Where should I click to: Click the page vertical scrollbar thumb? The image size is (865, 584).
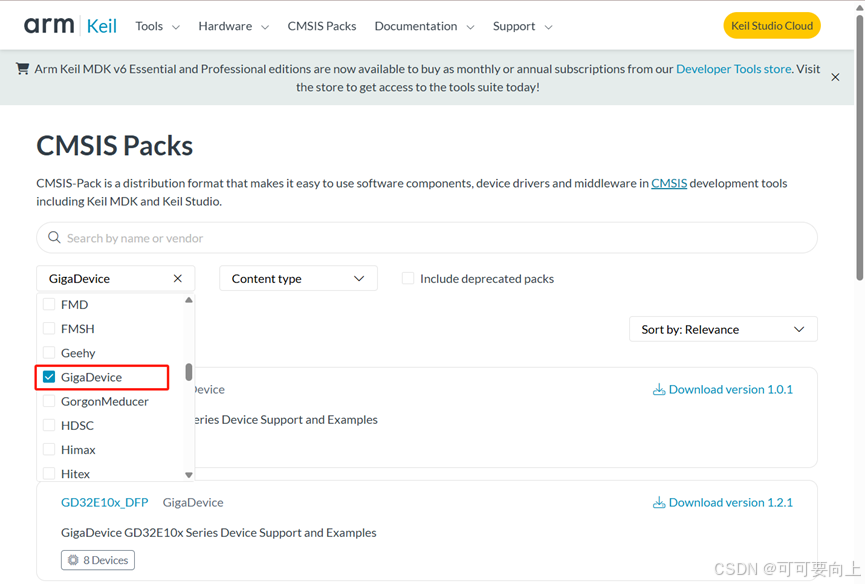[859, 146]
